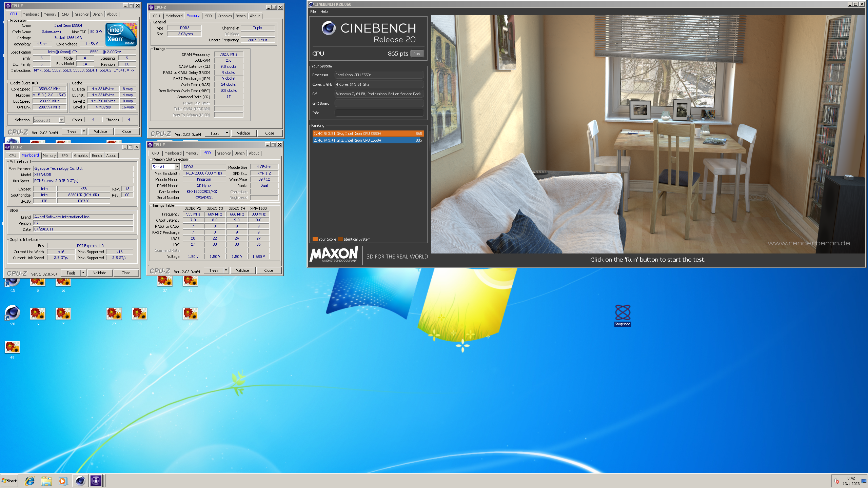868x488 pixels.
Task: Click the Run button next to the CPU score
Action: pos(417,54)
